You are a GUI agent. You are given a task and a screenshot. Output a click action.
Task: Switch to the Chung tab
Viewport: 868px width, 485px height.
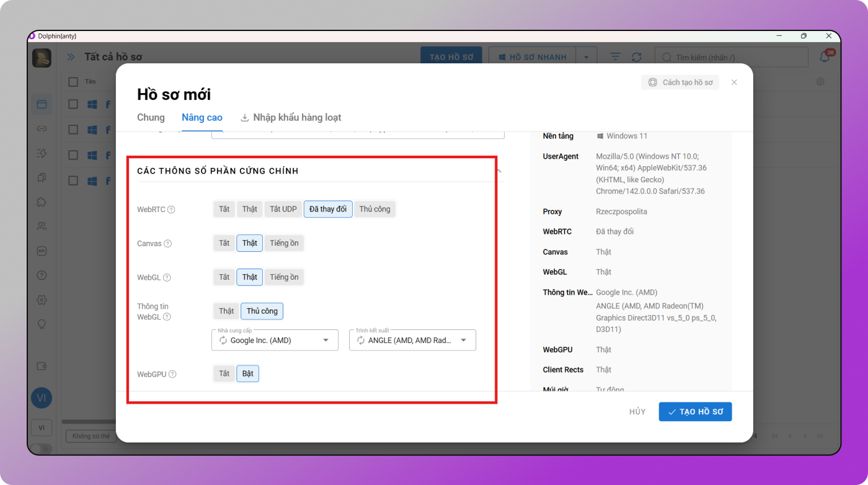[151, 117]
